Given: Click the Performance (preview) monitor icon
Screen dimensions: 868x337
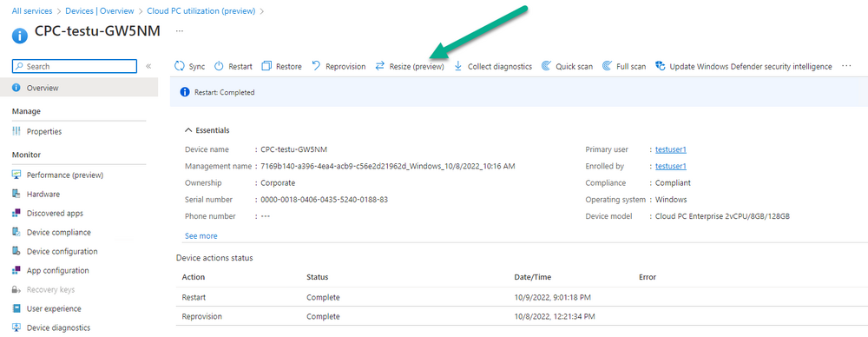Looking at the screenshot, I should [x=16, y=175].
